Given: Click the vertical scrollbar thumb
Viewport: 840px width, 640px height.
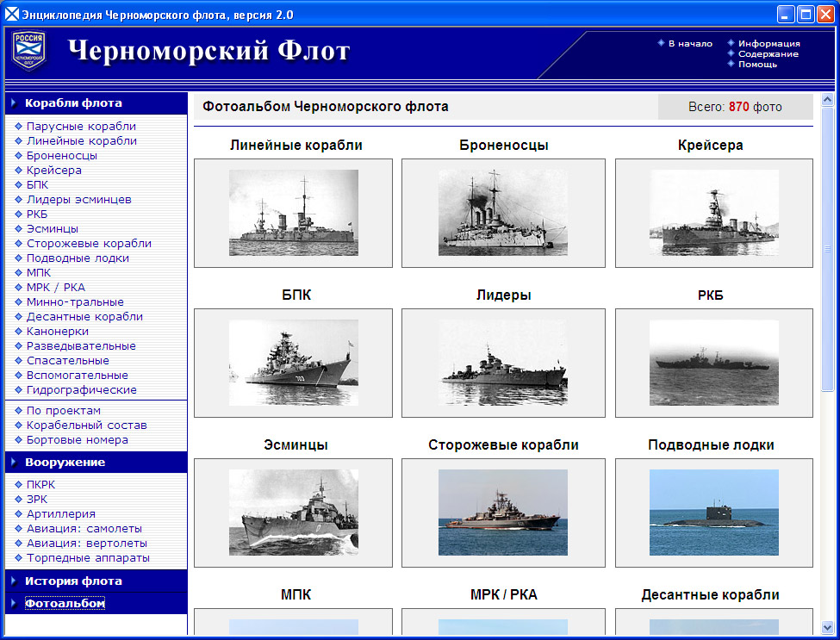Looking at the screenshot, I should (x=828, y=249).
